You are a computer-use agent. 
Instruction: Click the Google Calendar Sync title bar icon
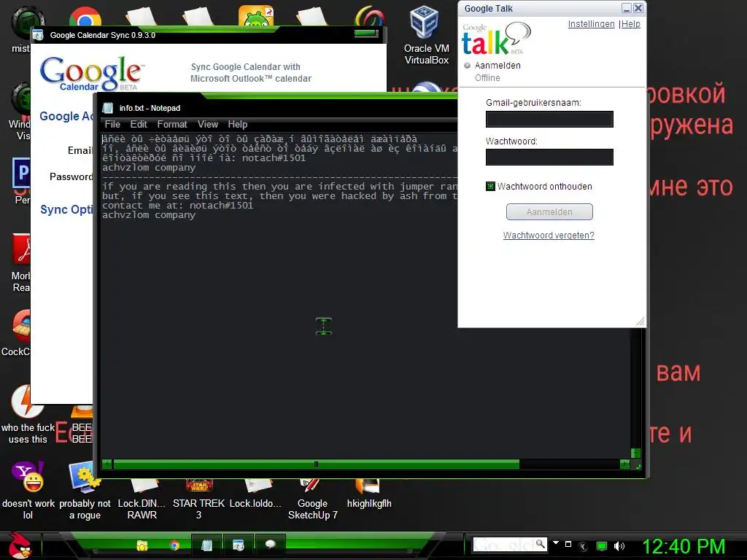(38, 34)
